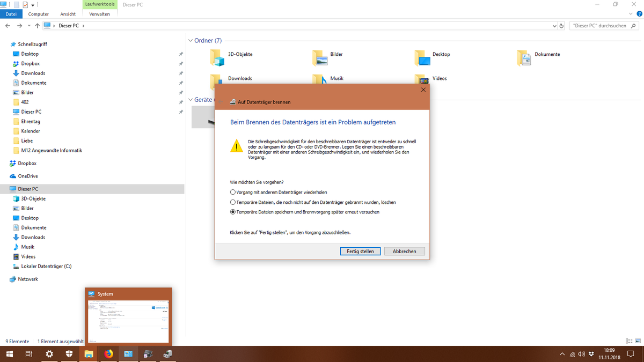Viewport: 644px width, 362px height.
Task: Click the 'Fertig stellen' button
Action: [x=360, y=251]
